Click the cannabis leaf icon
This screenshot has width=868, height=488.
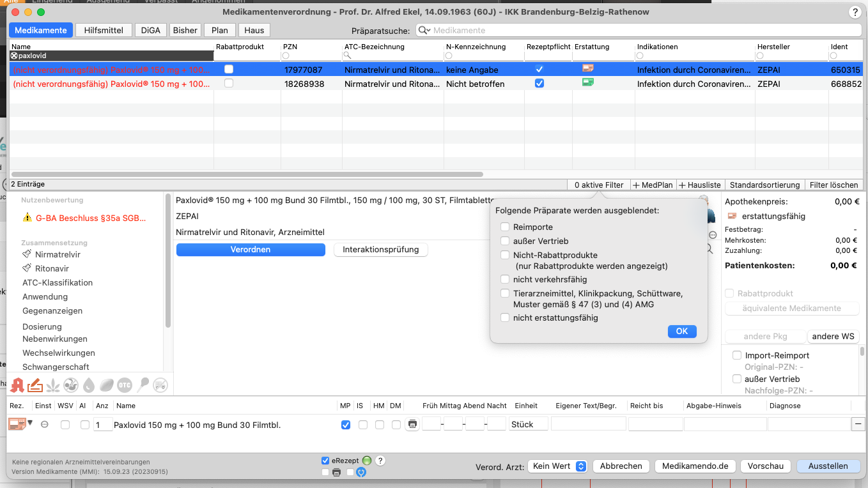coord(53,385)
